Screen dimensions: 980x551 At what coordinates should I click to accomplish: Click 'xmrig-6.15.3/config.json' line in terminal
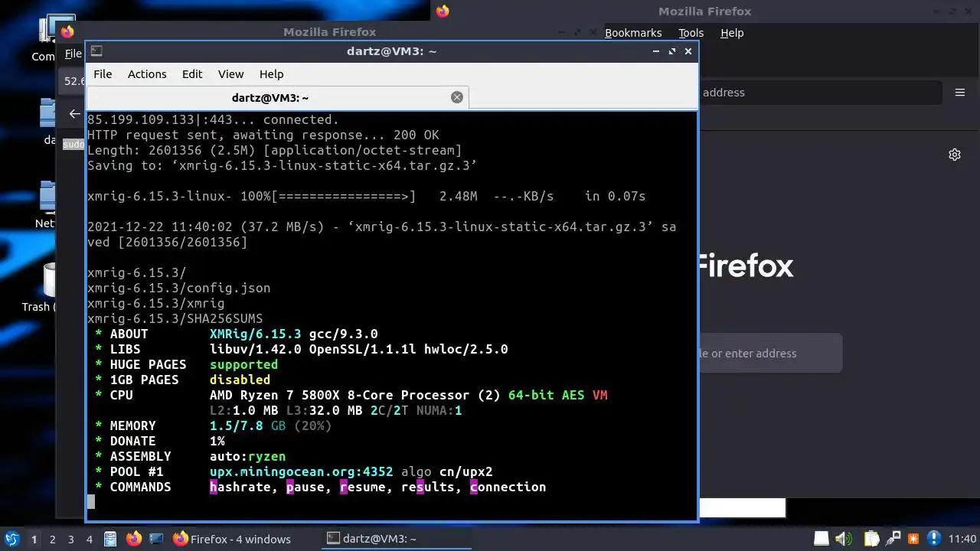tap(179, 288)
